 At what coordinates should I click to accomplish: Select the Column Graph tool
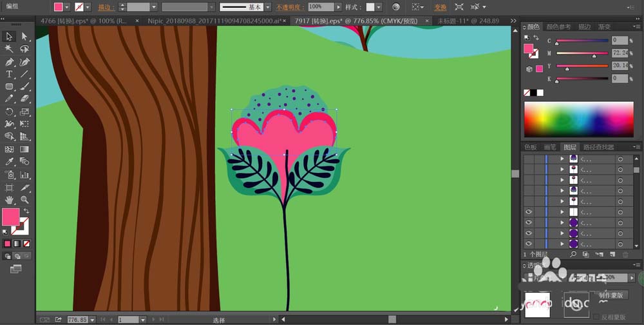coord(24,175)
